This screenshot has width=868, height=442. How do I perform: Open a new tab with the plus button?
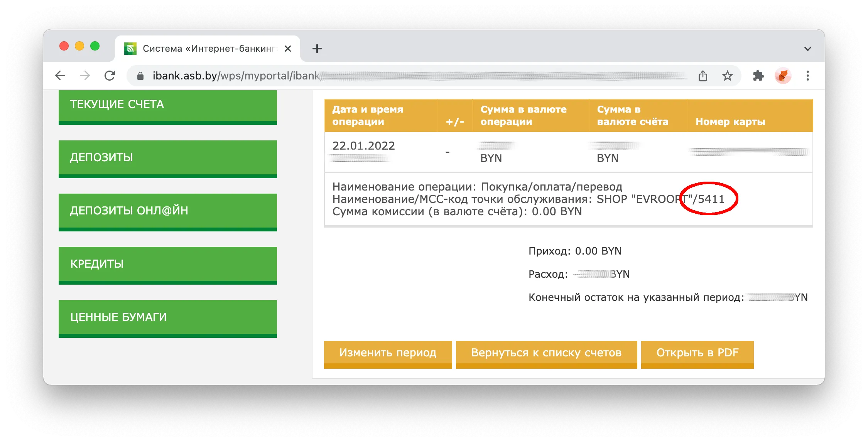317,49
